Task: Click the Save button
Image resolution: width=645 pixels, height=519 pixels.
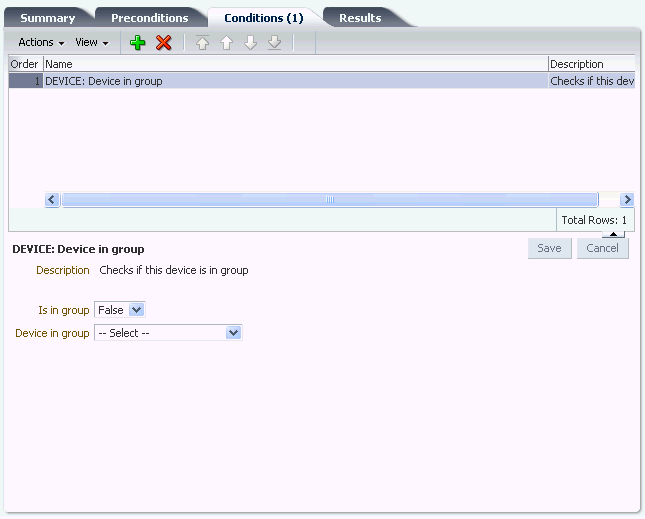Action: [550, 248]
